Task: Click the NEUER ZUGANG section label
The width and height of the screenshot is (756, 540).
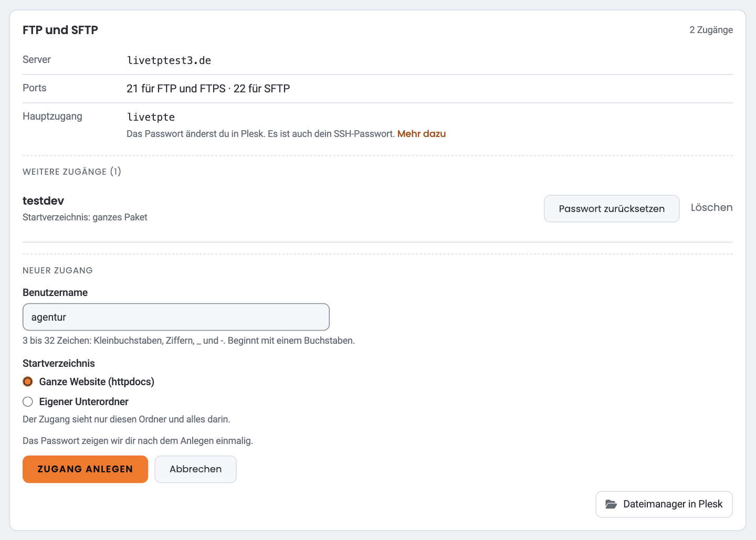Action: point(58,271)
